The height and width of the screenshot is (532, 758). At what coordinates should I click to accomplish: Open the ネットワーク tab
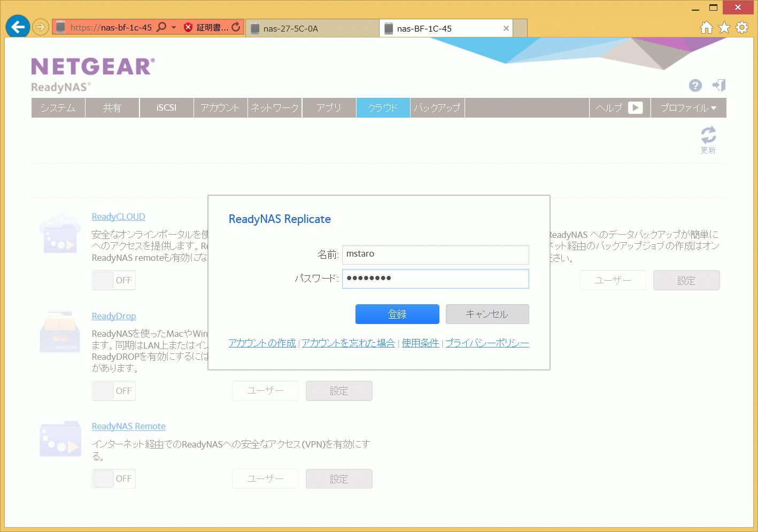click(275, 108)
